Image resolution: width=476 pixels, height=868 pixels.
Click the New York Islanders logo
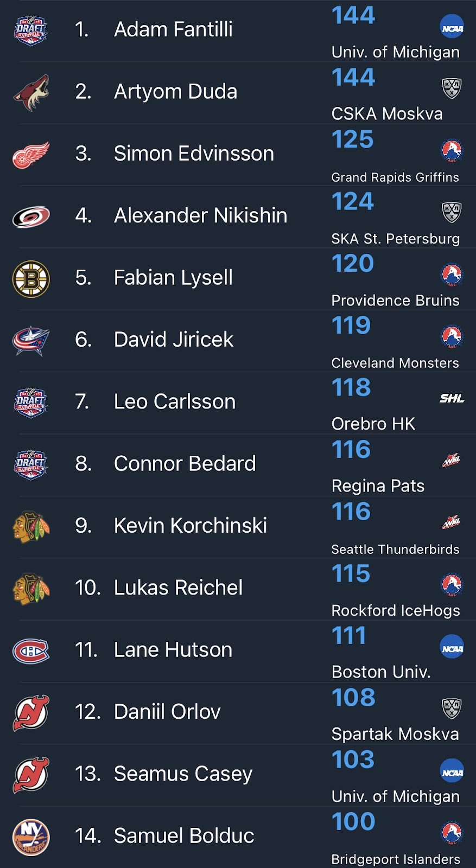tap(31, 837)
